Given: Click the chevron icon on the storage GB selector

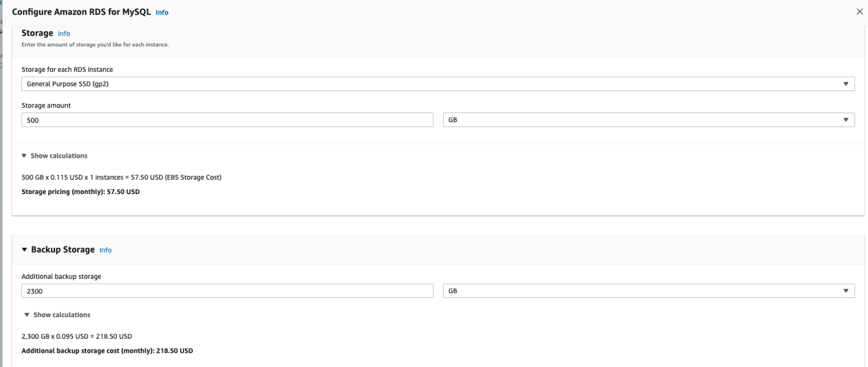Looking at the screenshot, I should [846, 119].
